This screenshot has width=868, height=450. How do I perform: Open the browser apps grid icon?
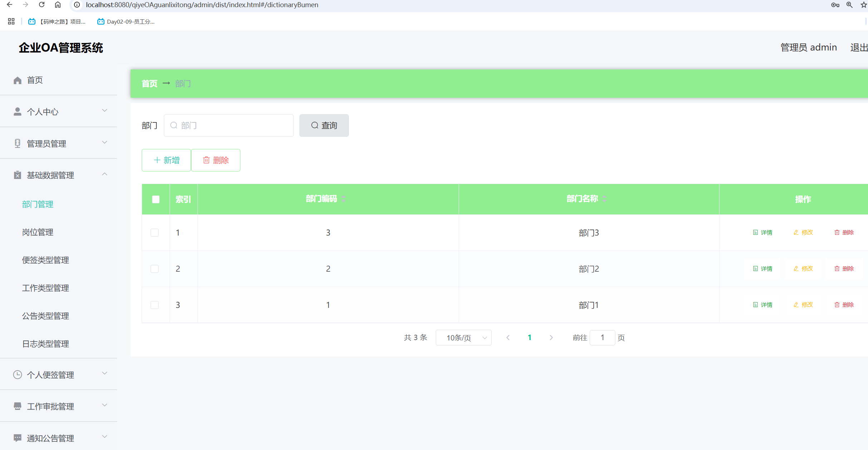click(x=11, y=21)
